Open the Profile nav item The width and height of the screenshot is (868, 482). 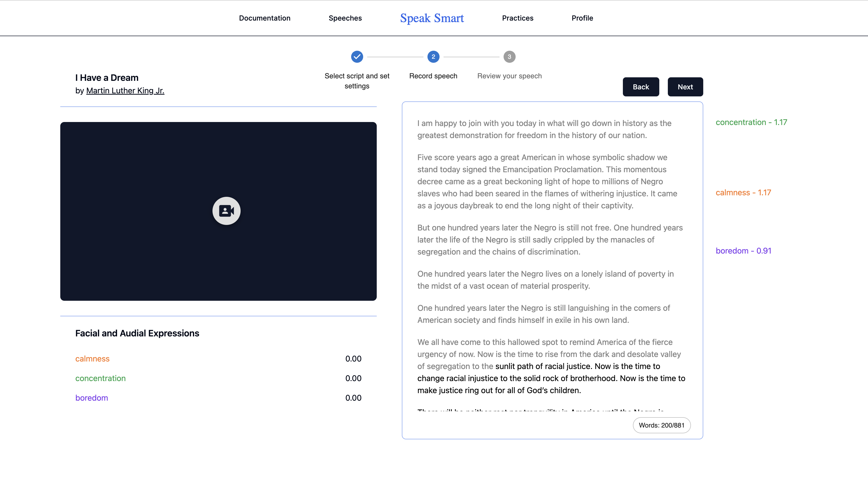582,18
